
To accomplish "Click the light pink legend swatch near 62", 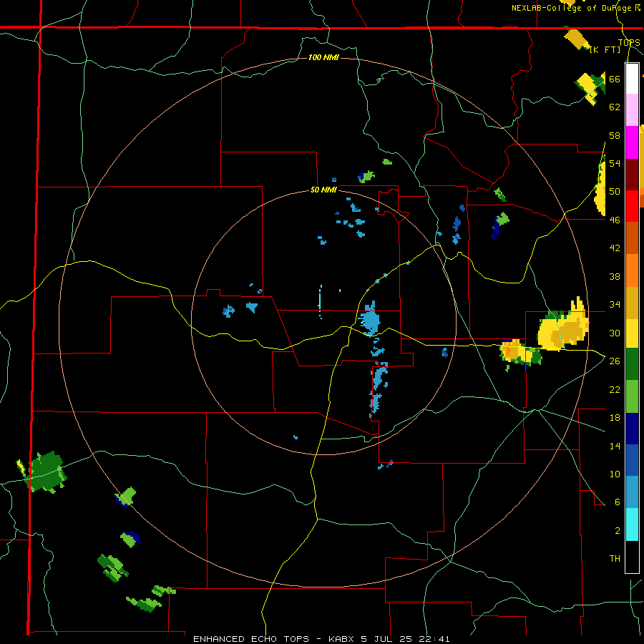I will tap(632, 110).
